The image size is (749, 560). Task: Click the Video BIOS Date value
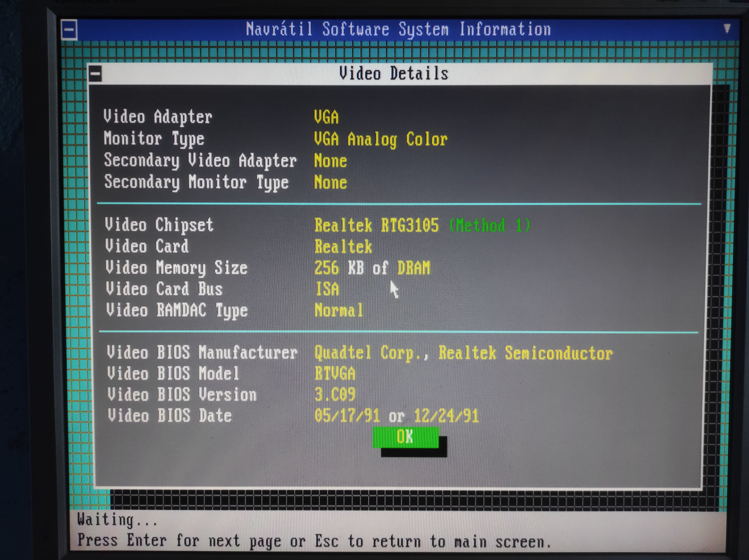[396, 416]
